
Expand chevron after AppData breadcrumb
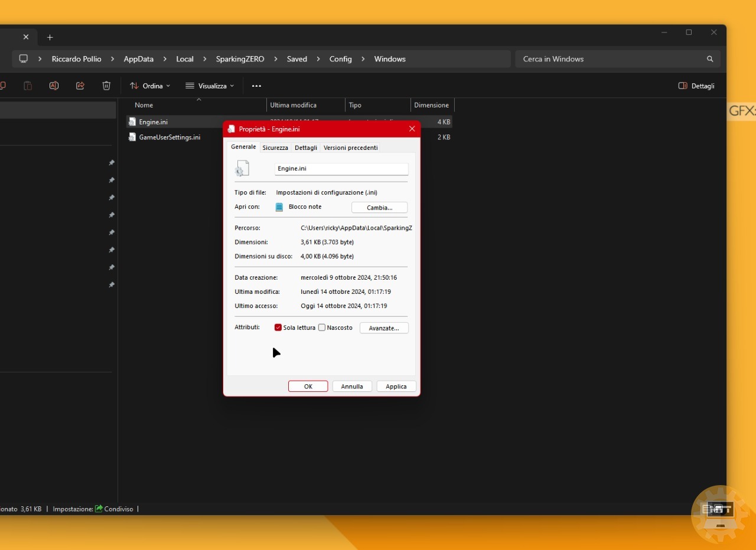coord(165,59)
